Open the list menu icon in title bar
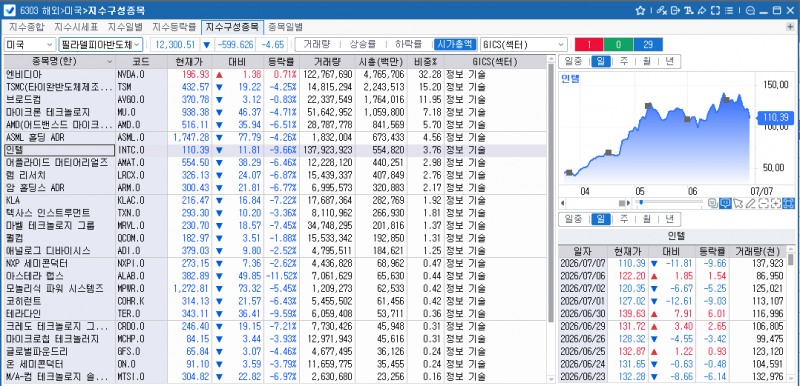 [x=729, y=10]
